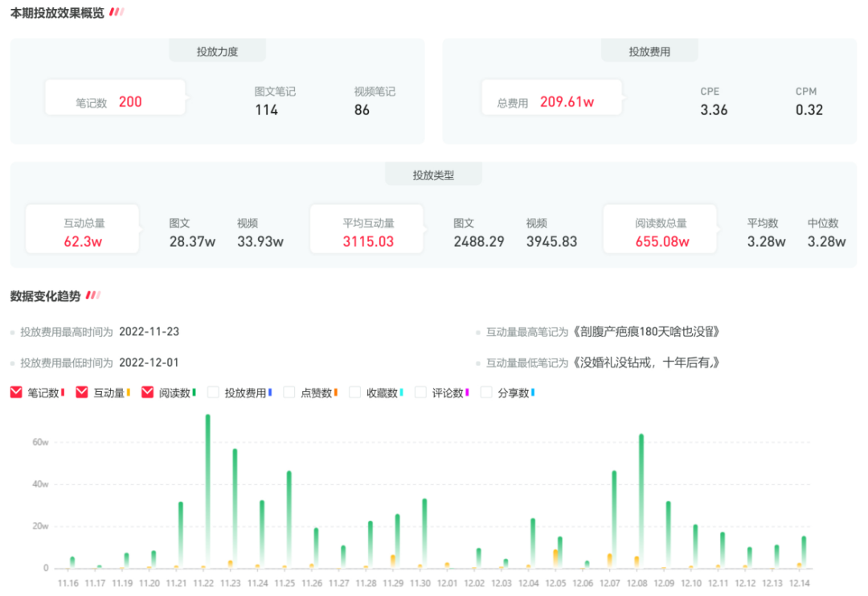Enable the 评论数 series checkbox
The height and width of the screenshot is (596, 868).
pos(421,393)
